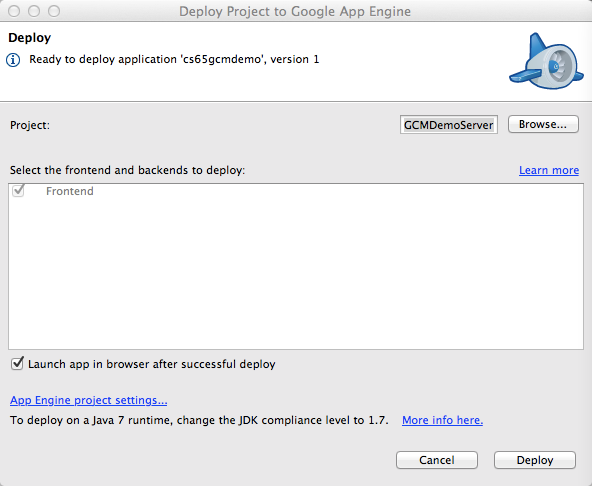Minimize the dialog with the middle window button
This screenshot has width=592, height=486.
pyautogui.click(x=34, y=11)
